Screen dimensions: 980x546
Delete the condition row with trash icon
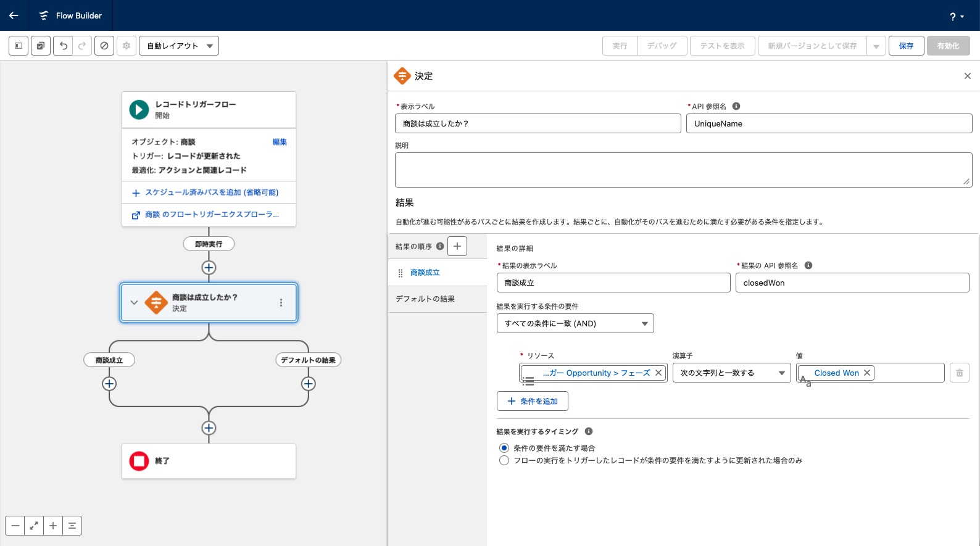(x=960, y=373)
